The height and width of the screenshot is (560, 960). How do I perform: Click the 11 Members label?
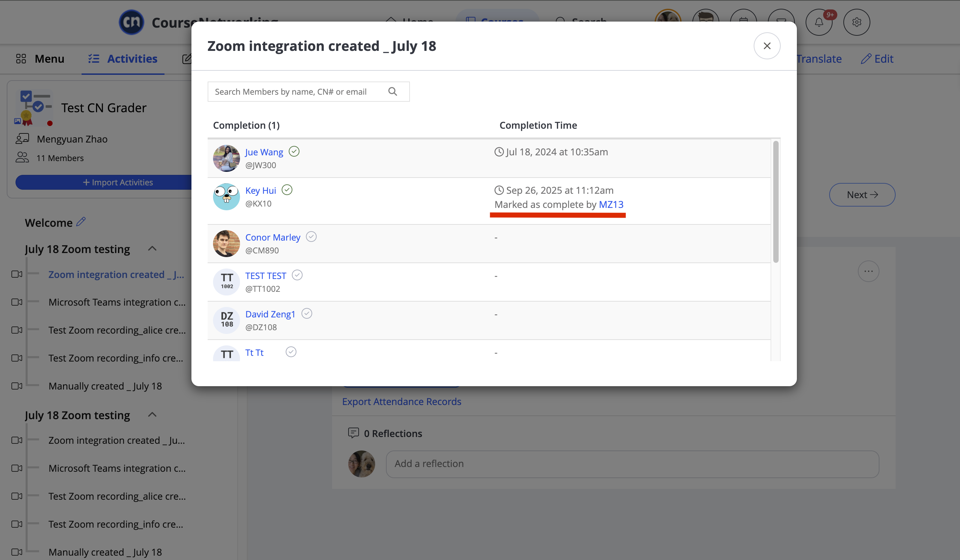coord(60,158)
